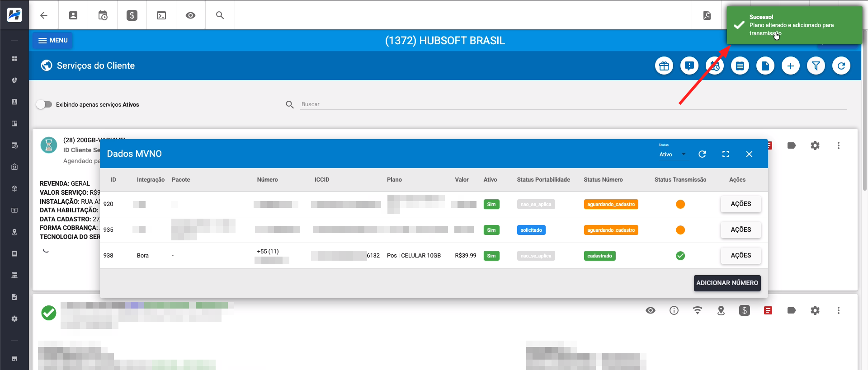Open the alert message round button
Viewport: 868px width, 370px height.
tap(689, 66)
